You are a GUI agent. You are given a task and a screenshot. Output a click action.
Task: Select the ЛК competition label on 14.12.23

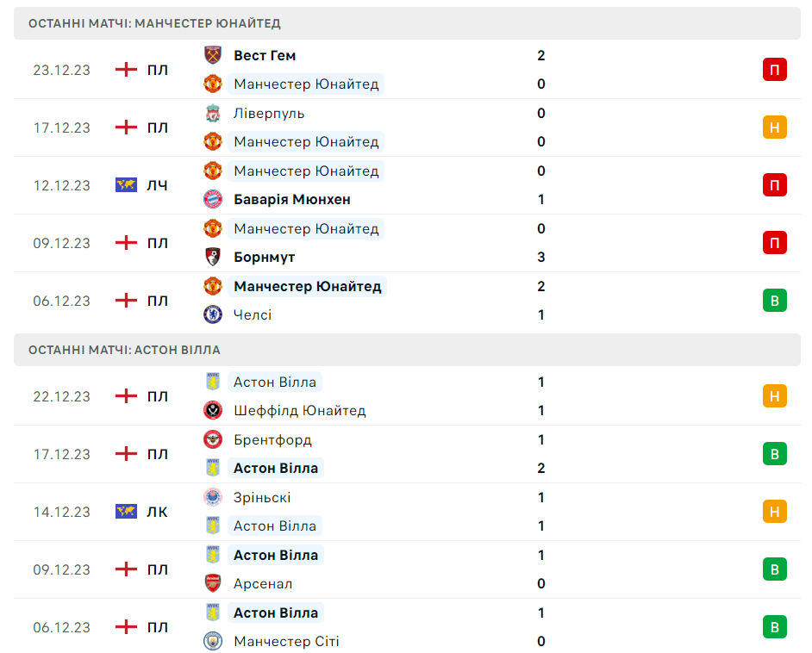(157, 512)
